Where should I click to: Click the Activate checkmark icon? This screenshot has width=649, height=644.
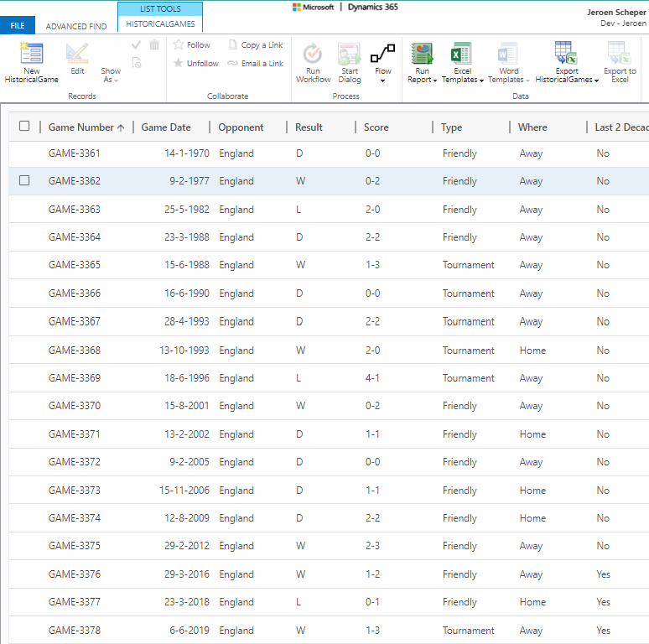coord(136,44)
